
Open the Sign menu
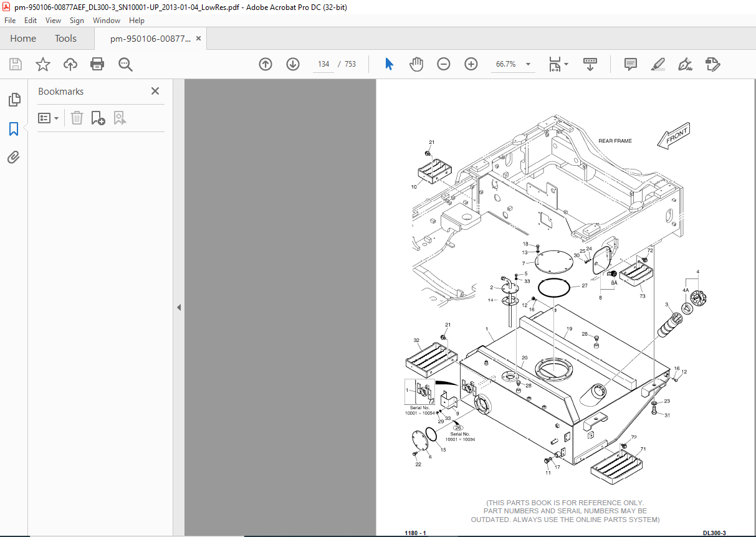pos(77,20)
